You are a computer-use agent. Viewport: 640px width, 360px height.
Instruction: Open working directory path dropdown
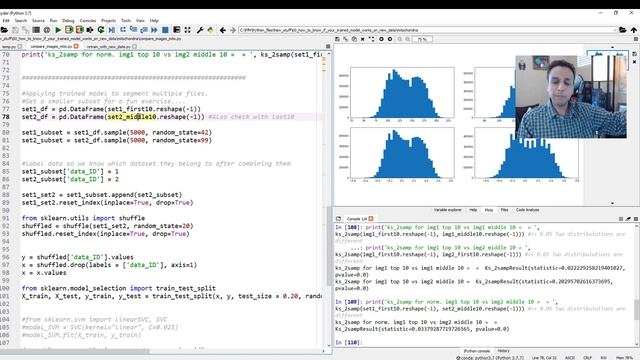point(615,30)
